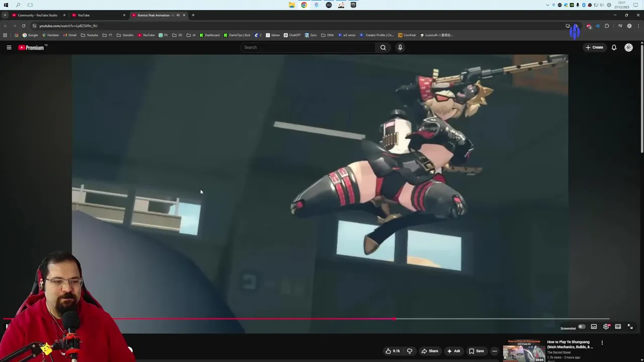Screen dimensions: 644x362
Task: Click the YouTube Premium logo
Action: click(x=32, y=47)
